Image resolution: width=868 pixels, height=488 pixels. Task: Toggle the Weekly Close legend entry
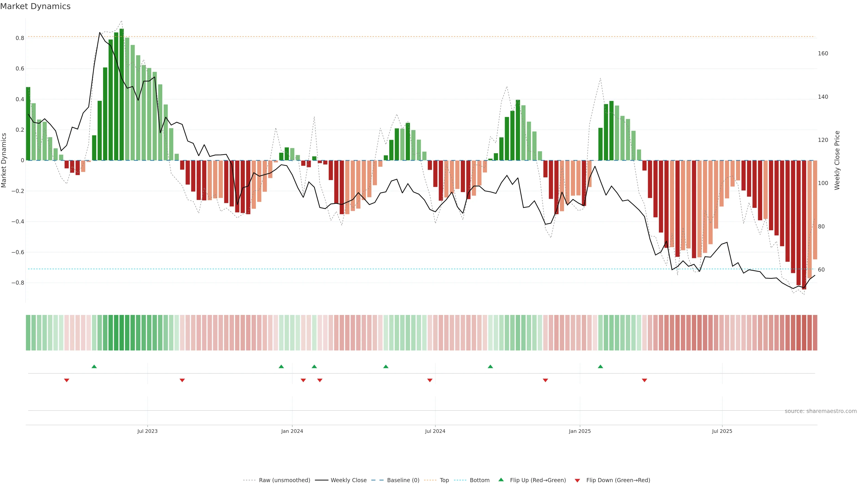click(348, 480)
